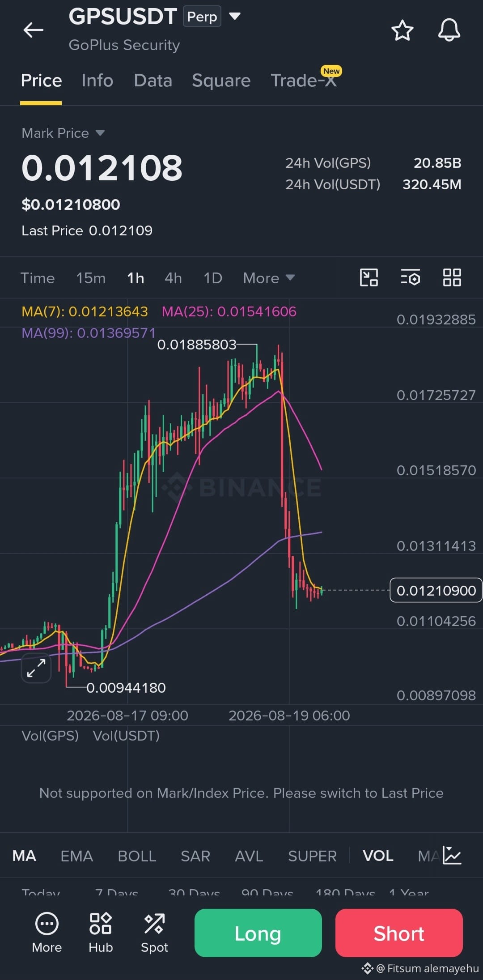Enable the MA indicator

coord(24,856)
